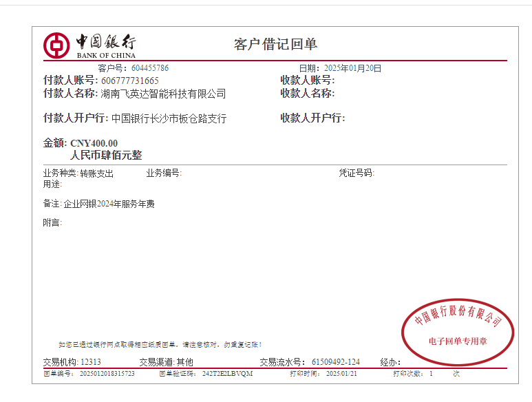Viewport: 532px width, 402px height.
Task: Click the Bank of China logo emblem
Action: pos(56,45)
